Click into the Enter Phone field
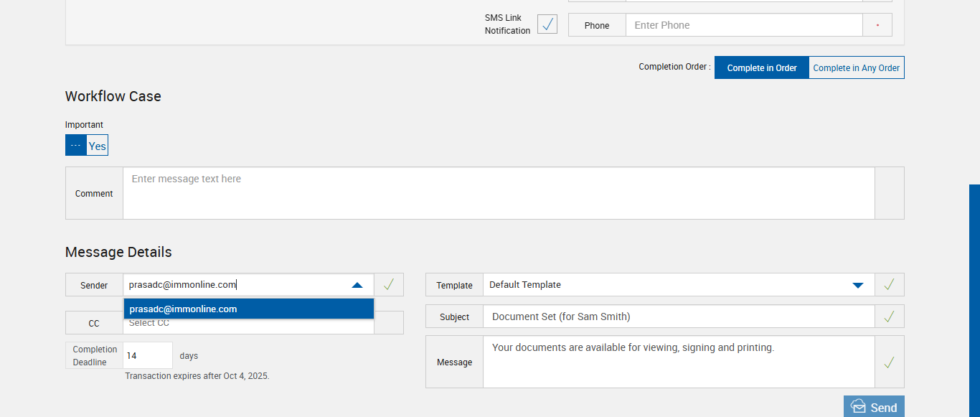Viewport: 980px width, 417px height. pos(743,25)
